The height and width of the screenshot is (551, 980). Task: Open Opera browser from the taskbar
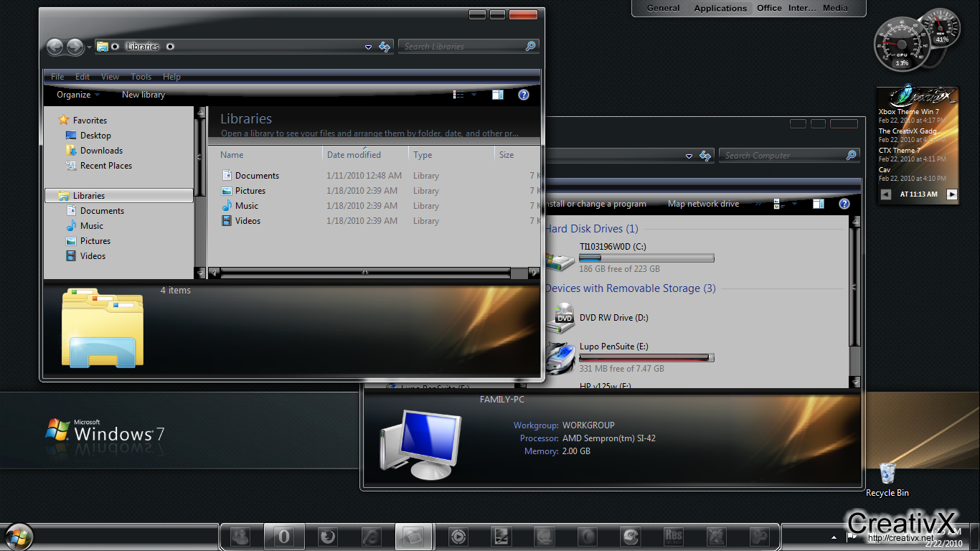click(283, 536)
